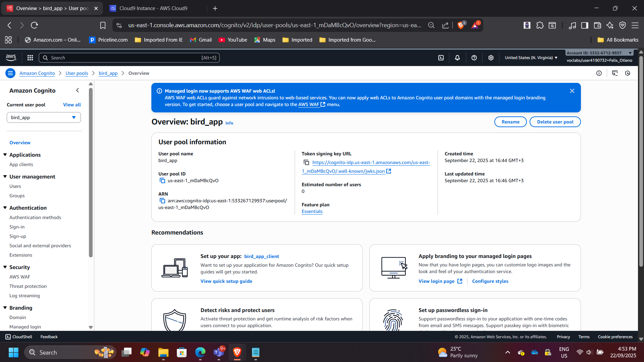The height and width of the screenshot is (362, 644).
Task: Click the Delete user pool button
Action: coord(555,122)
